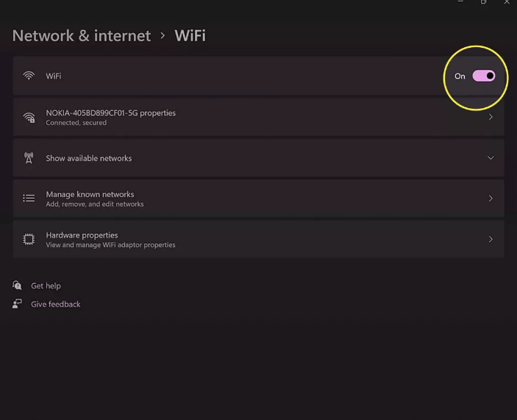
Task: Click the secured WiFi icon beside NOKIA network
Action: point(29,118)
